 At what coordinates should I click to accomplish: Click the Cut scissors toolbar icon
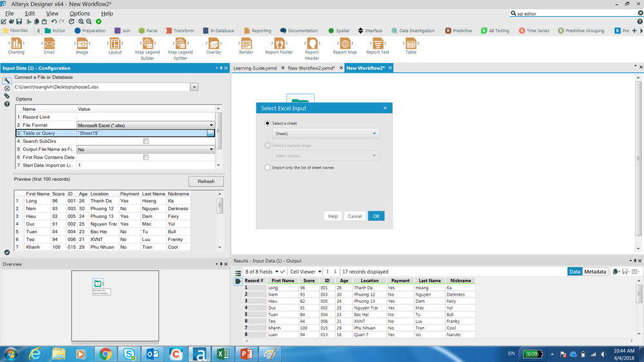click(x=29, y=21)
